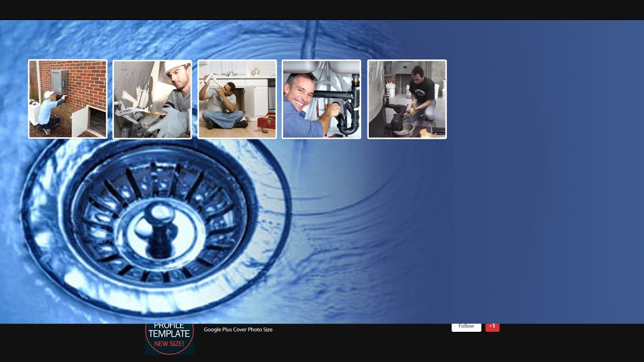
Task: Open the Profile Template avatar picture
Action: click(169, 337)
